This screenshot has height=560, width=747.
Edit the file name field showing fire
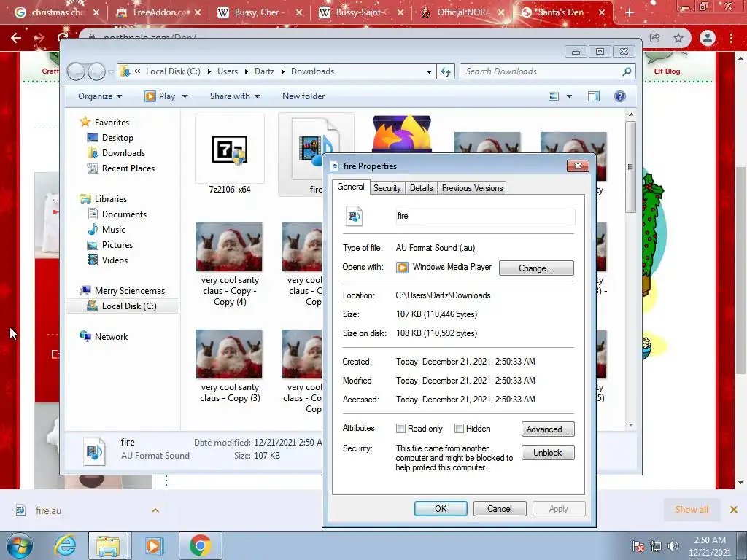point(485,216)
